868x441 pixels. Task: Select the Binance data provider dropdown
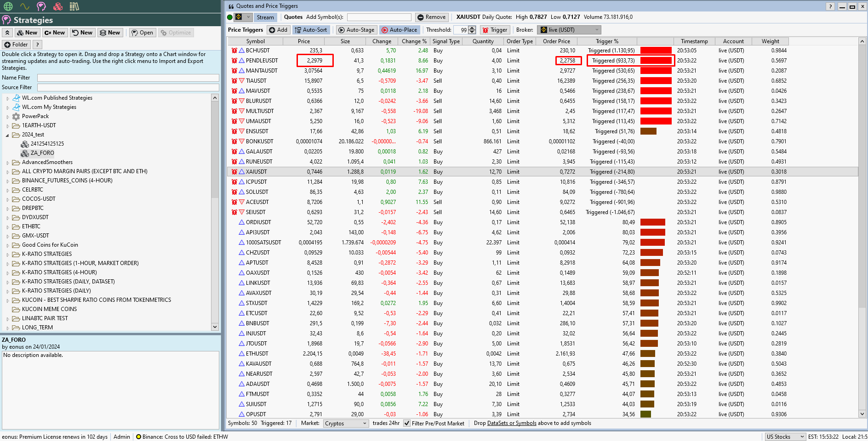(x=243, y=17)
